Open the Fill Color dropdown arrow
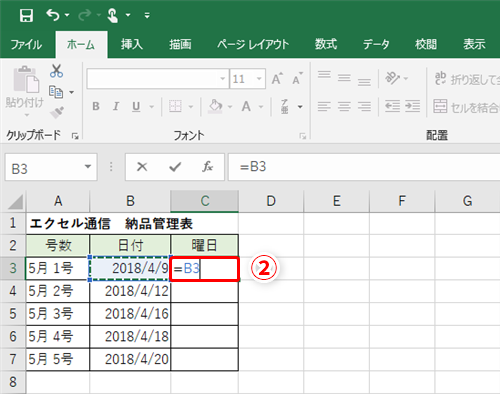This screenshot has height=394, width=500. point(230,107)
